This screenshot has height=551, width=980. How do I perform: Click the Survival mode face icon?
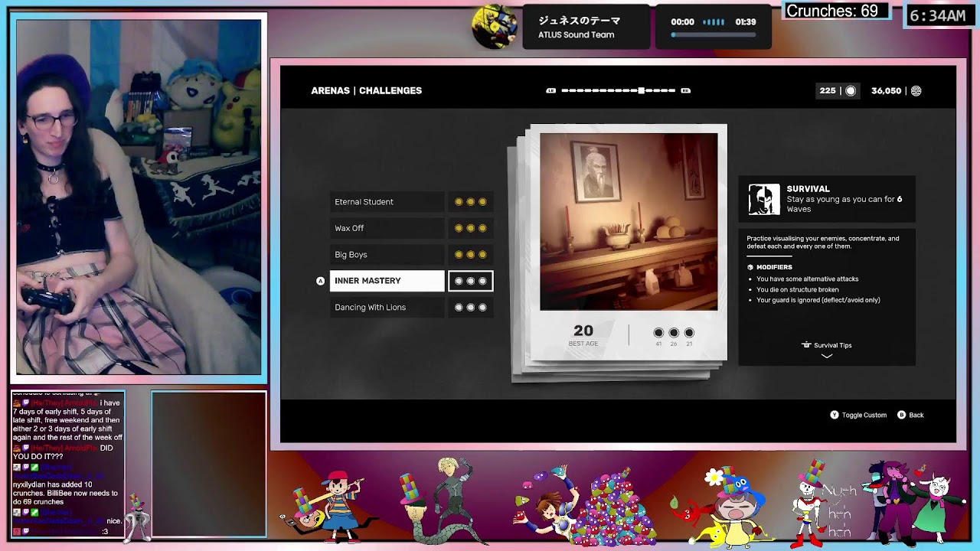764,199
